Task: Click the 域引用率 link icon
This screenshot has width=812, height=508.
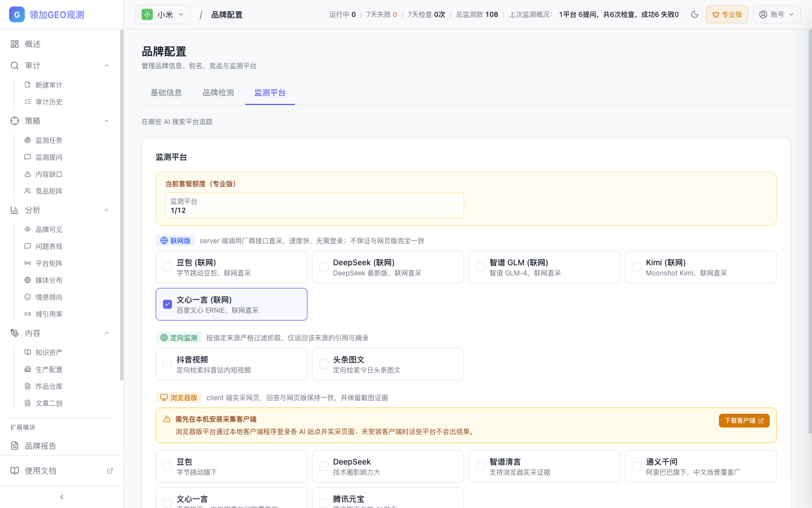Action: click(x=28, y=314)
